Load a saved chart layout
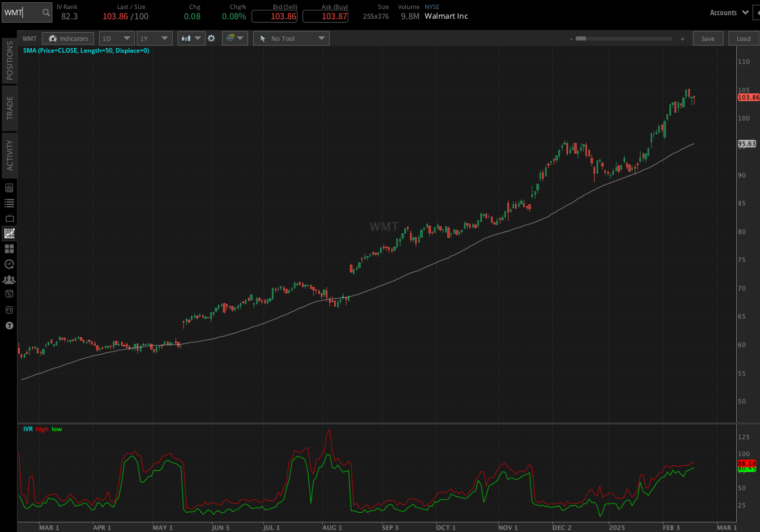 point(744,38)
